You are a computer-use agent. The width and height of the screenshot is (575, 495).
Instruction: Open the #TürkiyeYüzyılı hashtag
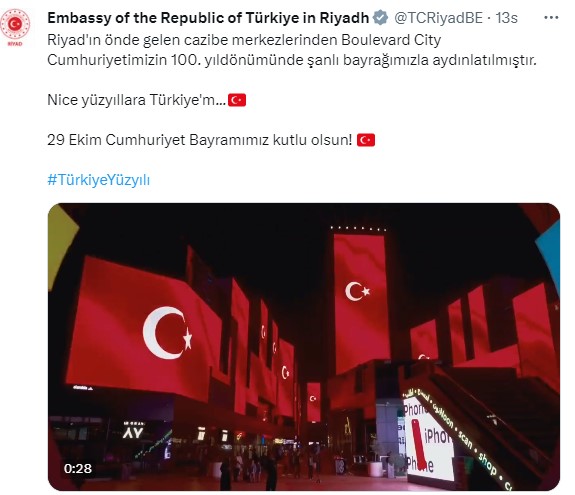[99, 180]
